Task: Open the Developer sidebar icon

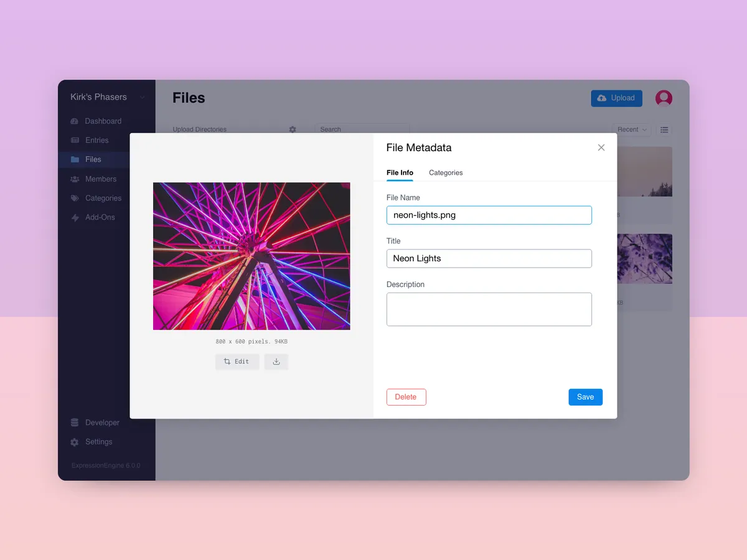Action: [76, 422]
